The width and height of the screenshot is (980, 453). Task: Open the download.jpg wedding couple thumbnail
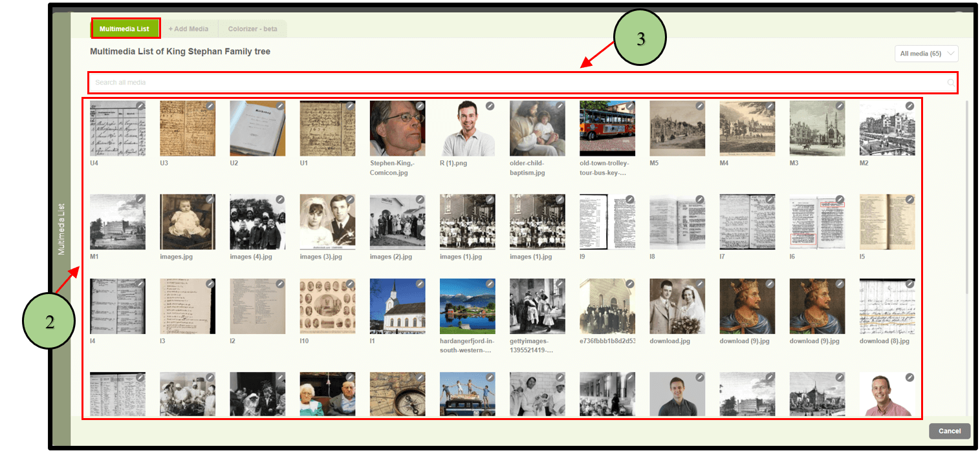[x=677, y=306]
